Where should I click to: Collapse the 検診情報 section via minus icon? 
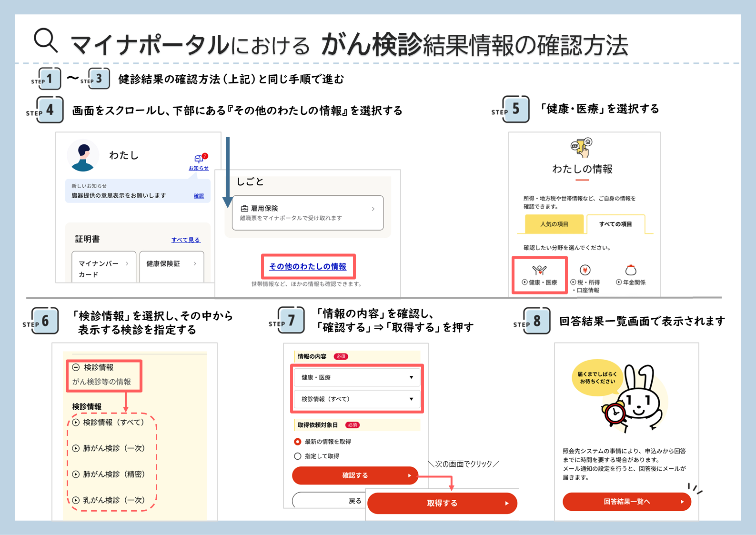(76, 367)
